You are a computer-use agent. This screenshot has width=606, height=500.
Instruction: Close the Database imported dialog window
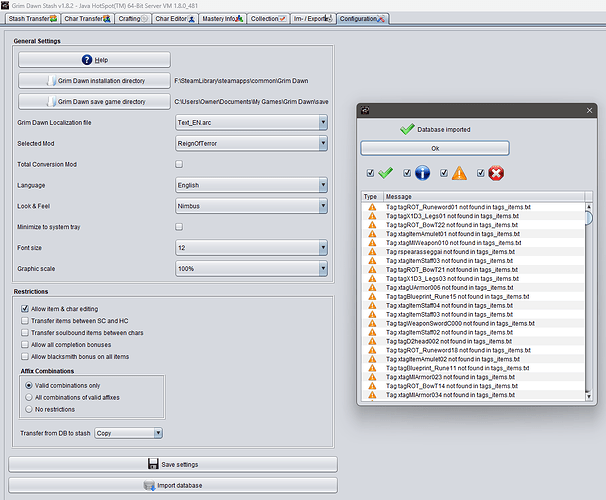click(589, 110)
